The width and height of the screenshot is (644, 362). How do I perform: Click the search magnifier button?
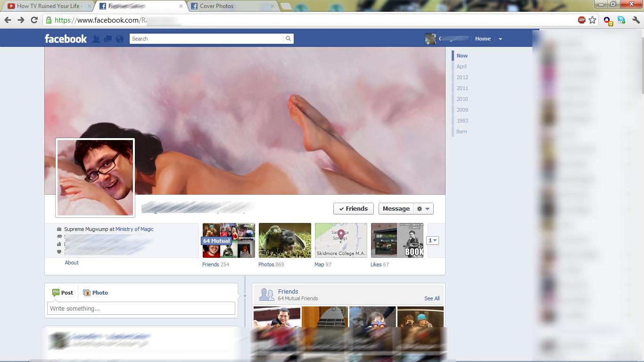[289, 39]
